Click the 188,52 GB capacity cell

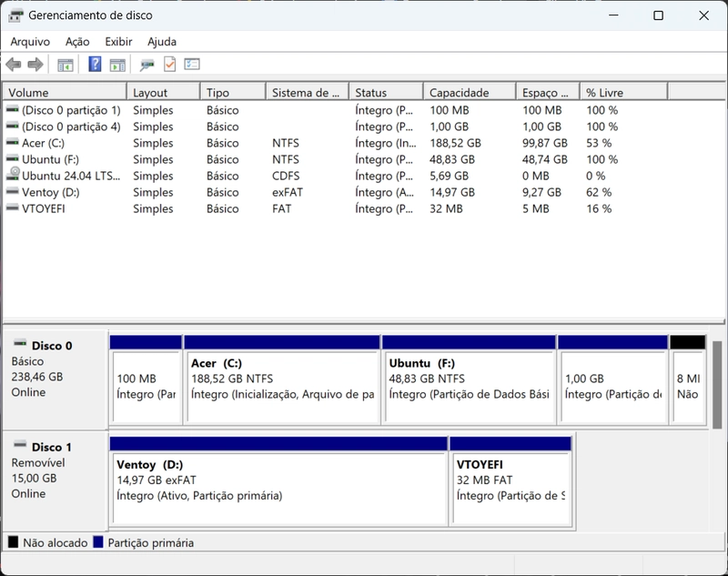(455, 143)
